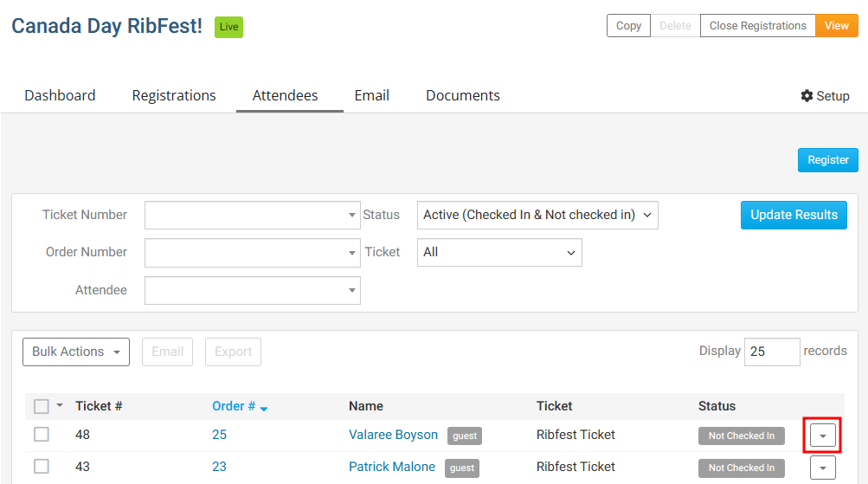Click Not Checked In badge for ticket 48
Screen dimensions: 868x484
click(x=741, y=436)
